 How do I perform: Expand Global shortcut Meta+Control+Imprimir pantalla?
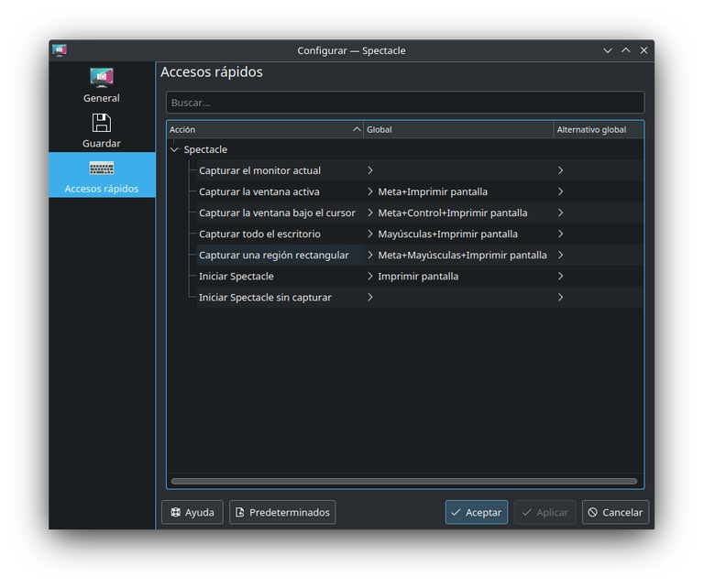370,212
